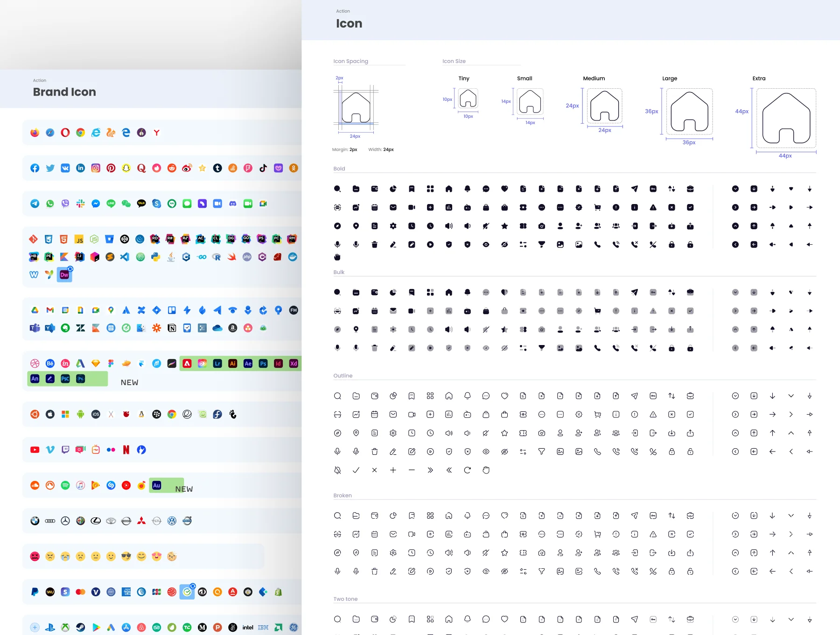Select the Snapchat ghost icon
This screenshot has height=635, width=840.
click(x=126, y=168)
